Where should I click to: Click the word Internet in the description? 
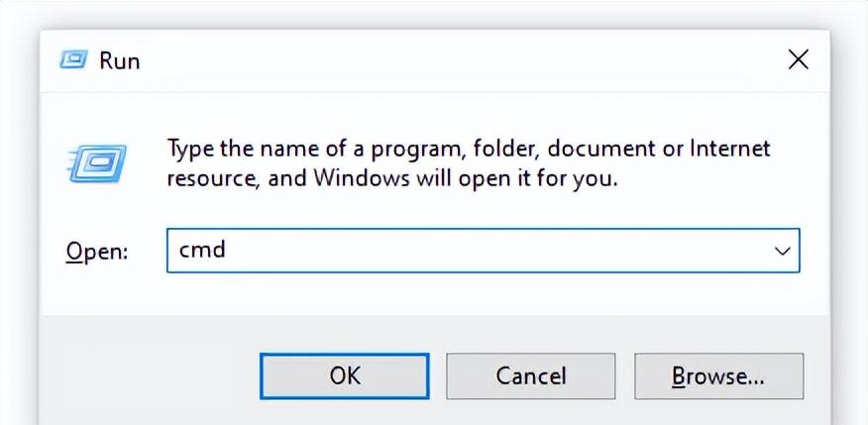(729, 149)
